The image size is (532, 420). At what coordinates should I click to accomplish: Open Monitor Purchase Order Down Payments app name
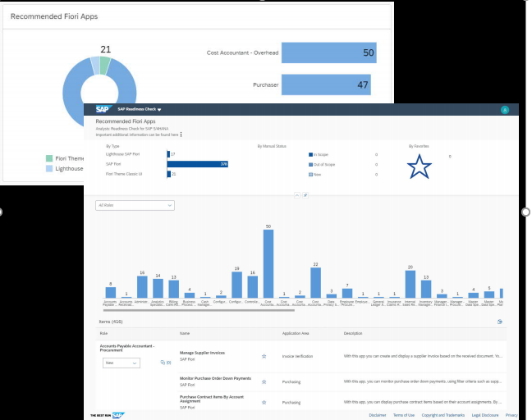pos(215,378)
